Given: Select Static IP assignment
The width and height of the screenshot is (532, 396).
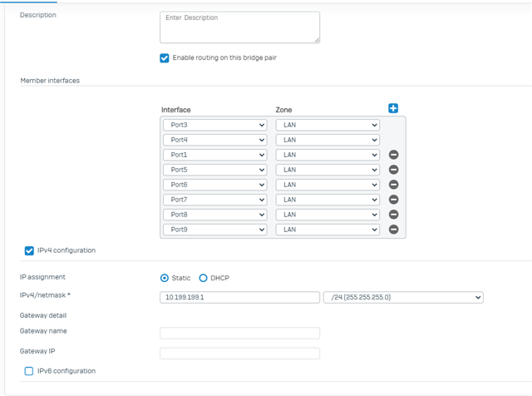Looking at the screenshot, I should pyautogui.click(x=165, y=278).
